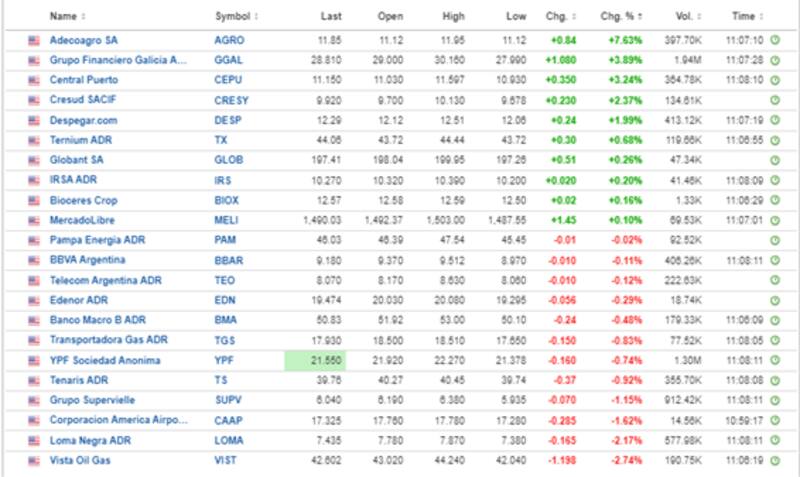Click the clock icon in the Pampa Energia ADR row
This screenshot has height=477, width=800.
click(775, 240)
